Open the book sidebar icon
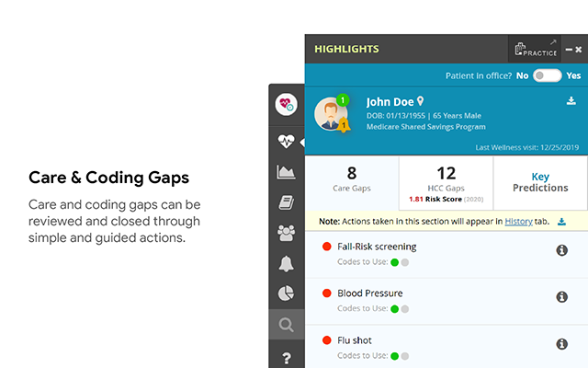 pyautogui.click(x=286, y=202)
